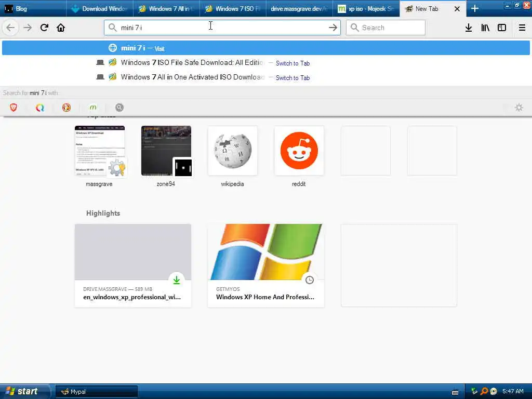Search with the Mojeek m engine icon
Image resolution: width=532 pixels, height=399 pixels.
click(93, 108)
